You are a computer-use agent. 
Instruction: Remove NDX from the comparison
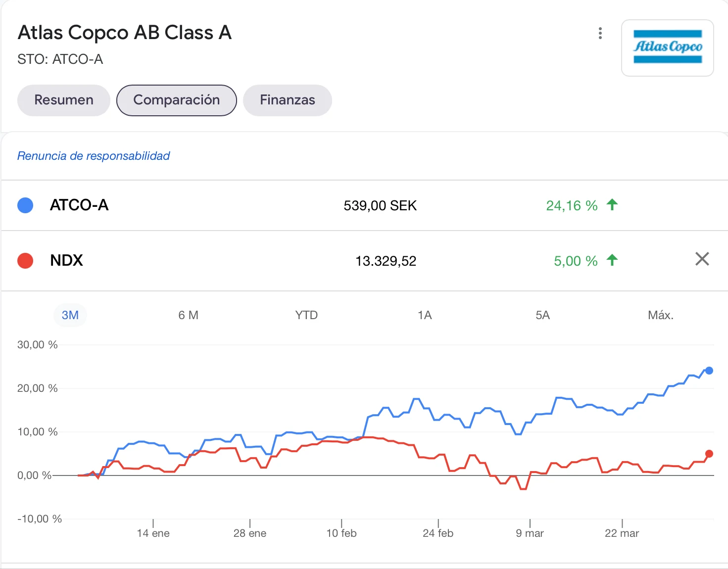coord(702,259)
